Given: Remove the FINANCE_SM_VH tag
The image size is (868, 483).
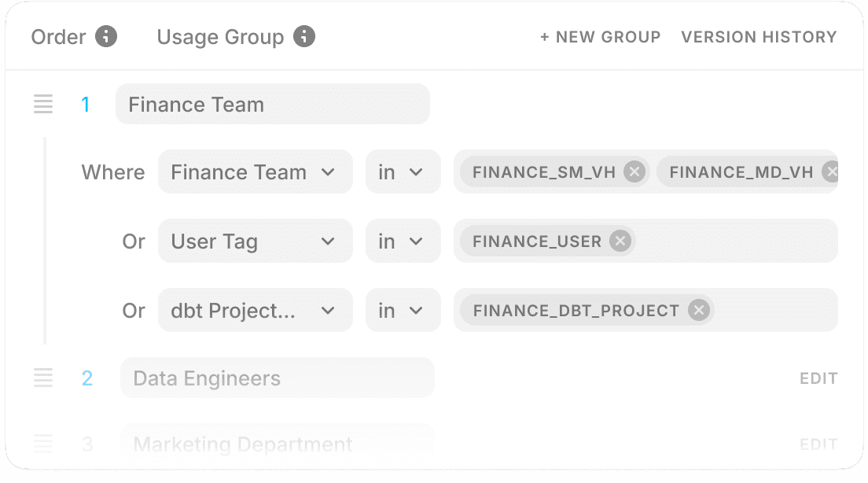Looking at the screenshot, I should click(634, 171).
